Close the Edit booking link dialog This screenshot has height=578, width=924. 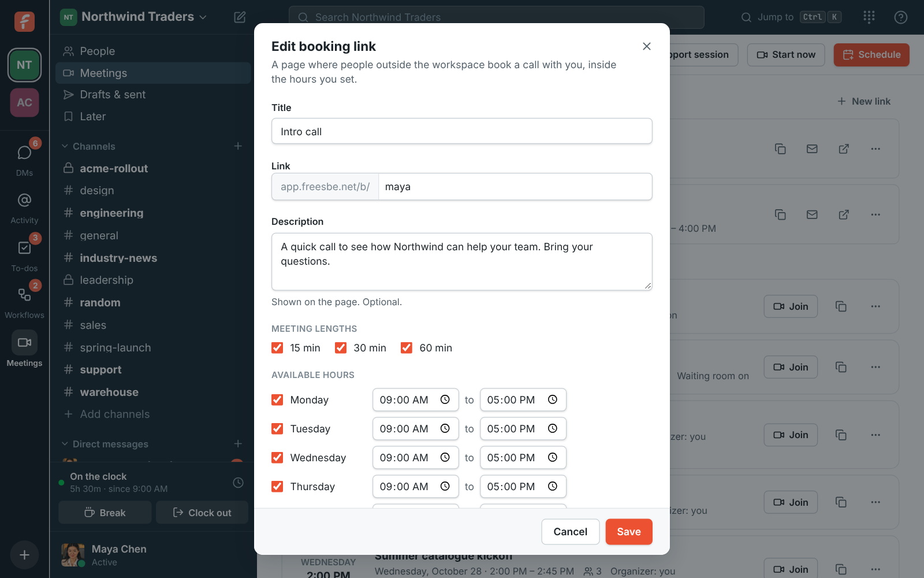(x=647, y=46)
